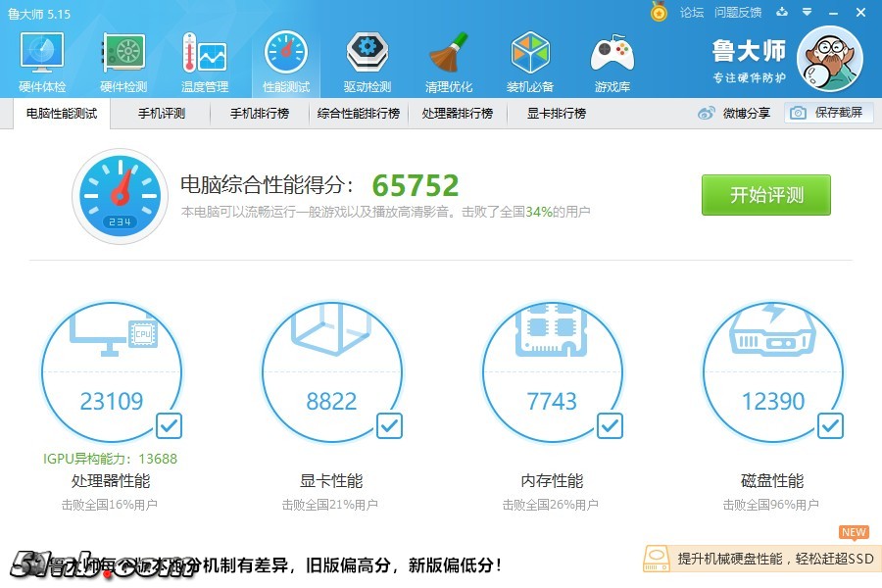Open the 清理优化 cleanup broom icon
The width and height of the screenshot is (882, 588).
[x=449, y=61]
